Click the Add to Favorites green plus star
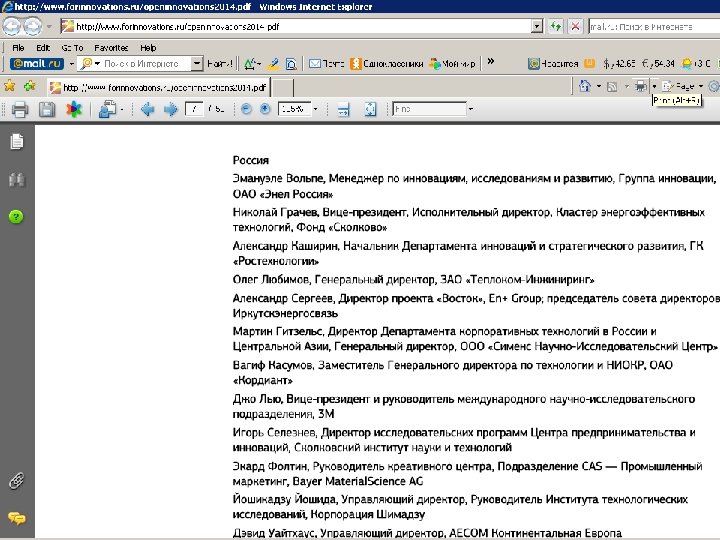The image size is (720, 540). [x=30, y=86]
